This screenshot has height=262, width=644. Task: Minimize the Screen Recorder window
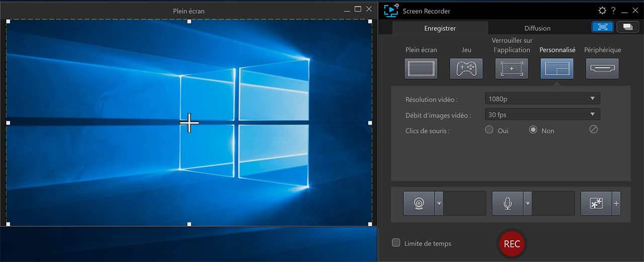click(624, 11)
